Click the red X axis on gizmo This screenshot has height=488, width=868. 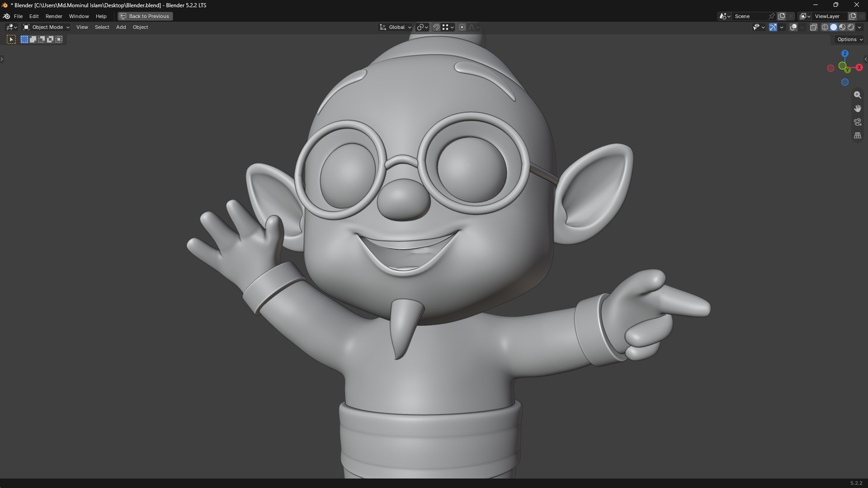[859, 68]
